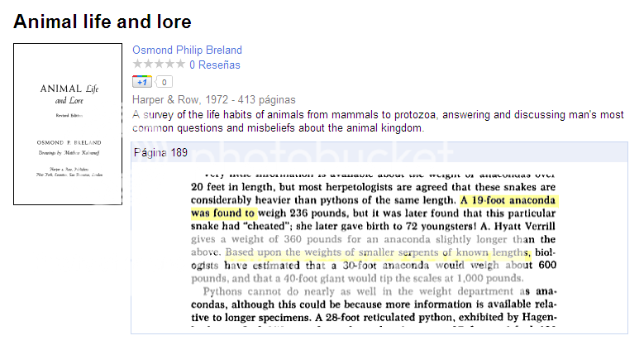644x350 pixels.
Task: Click the Animal Life and Lore cover thumbnail
Action: (x=68, y=124)
